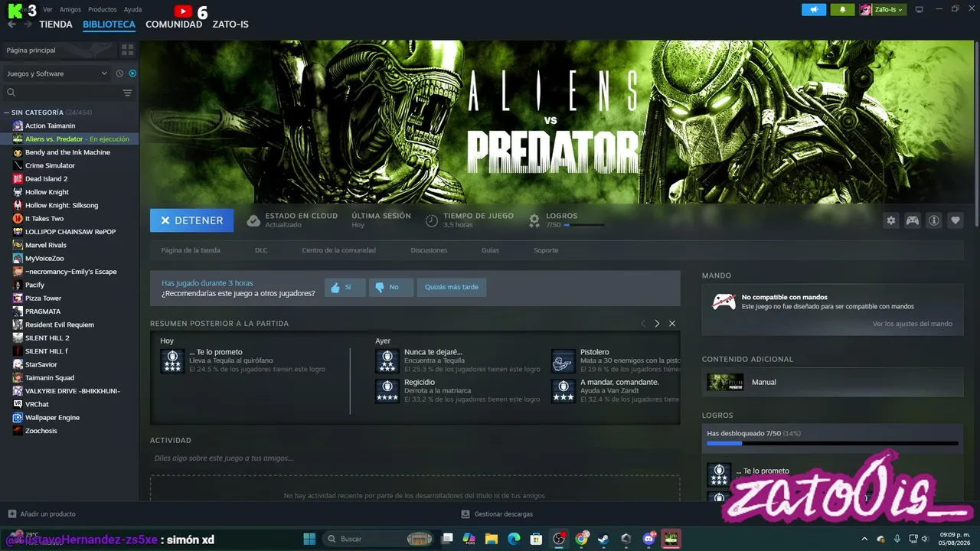The height and width of the screenshot is (551, 980).
Task: Open the Manual additional content thumbnail
Action: tap(725, 382)
